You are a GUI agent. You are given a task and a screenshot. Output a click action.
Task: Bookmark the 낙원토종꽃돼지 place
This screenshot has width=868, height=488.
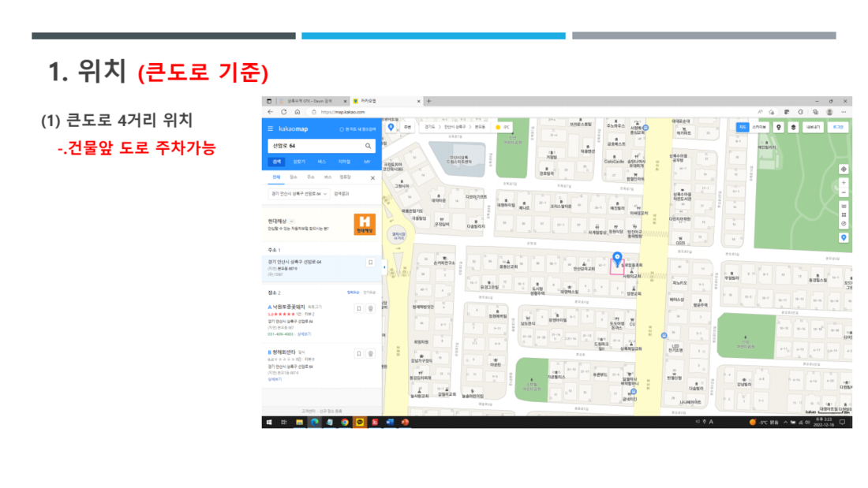(358, 309)
